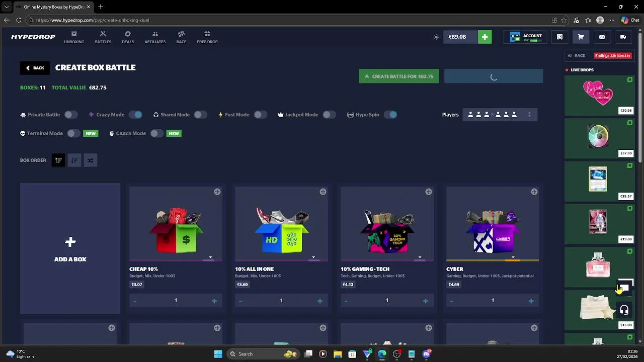Decrease Cheap 10% box quantity

coord(135,301)
